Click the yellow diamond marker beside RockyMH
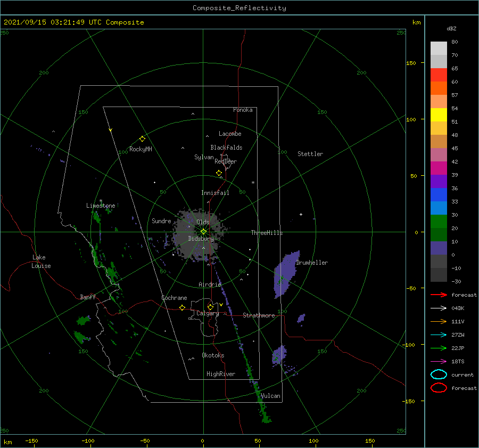Screen dimensions: 479x448 (x=142, y=139)
